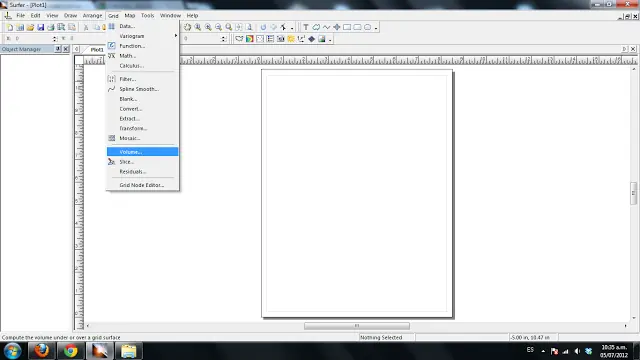Click the Cut scissors icon
Image resolution: width=640 pixels, height=360 pixels.
[86, 27]
